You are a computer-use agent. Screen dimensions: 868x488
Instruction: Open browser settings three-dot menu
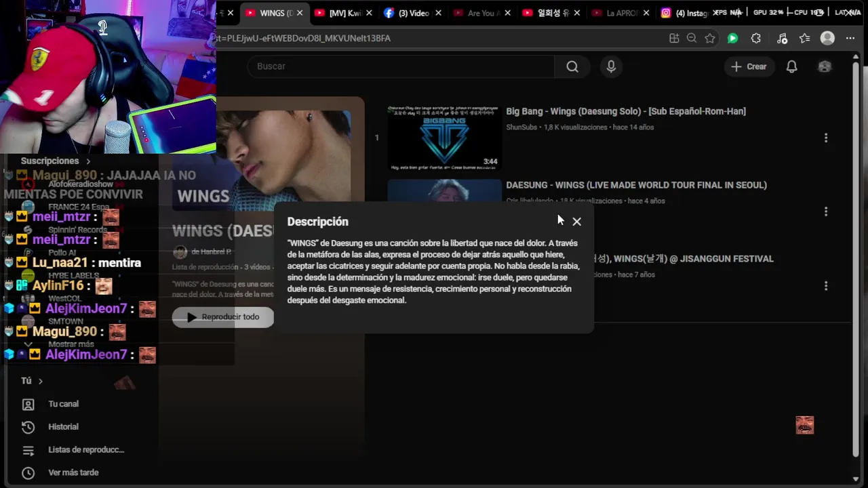click(850, 39)
